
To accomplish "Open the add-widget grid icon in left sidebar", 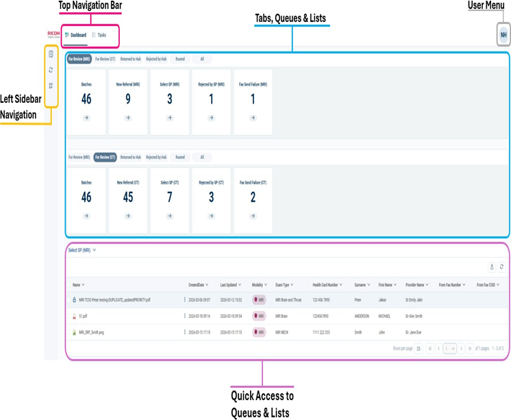I will (51, 86).
